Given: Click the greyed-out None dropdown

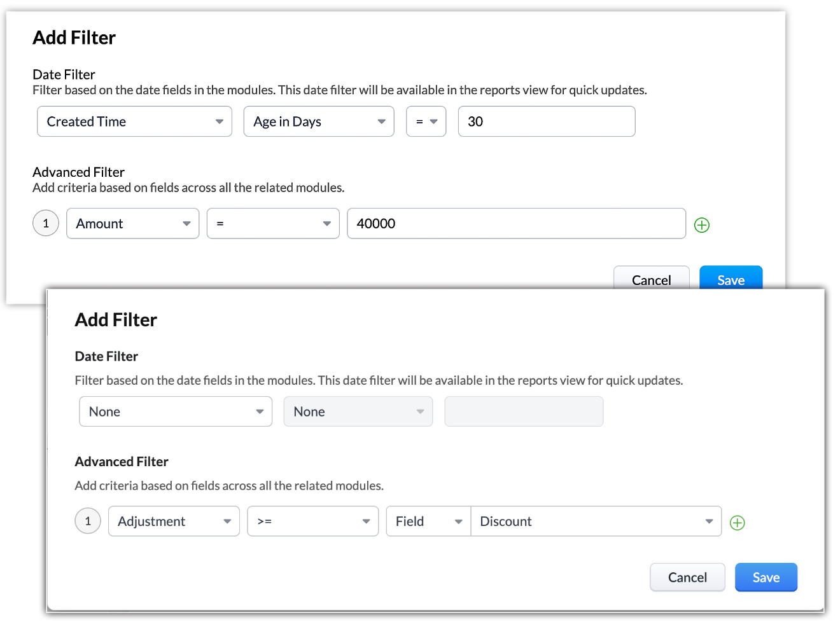Looking at the screenshot, I should pyautogui.click(x=358, y=412).
